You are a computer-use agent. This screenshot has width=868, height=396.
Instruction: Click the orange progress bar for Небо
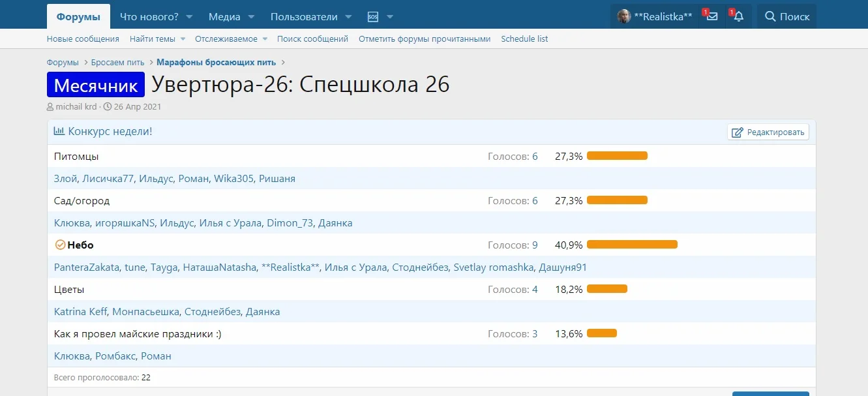point(631,245)
